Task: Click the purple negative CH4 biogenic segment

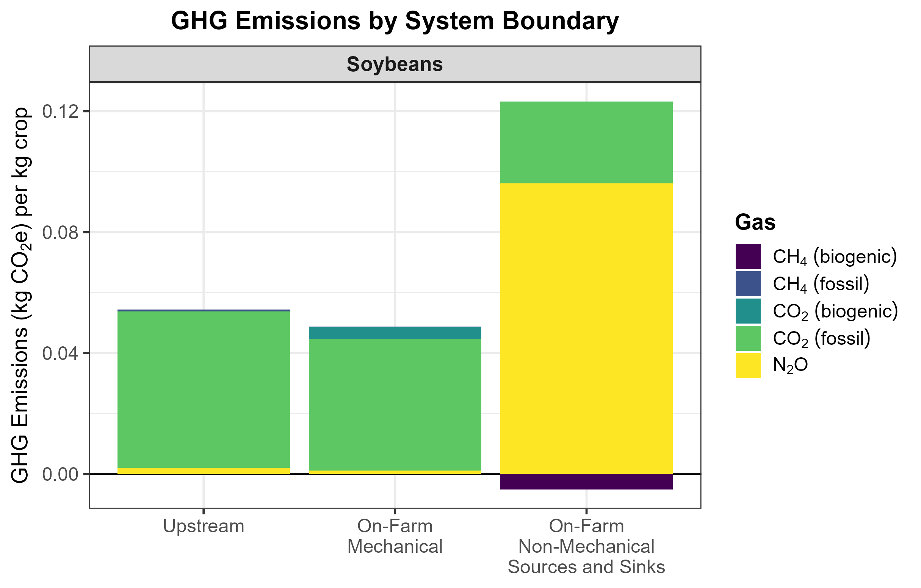Action: click(x=586, y=481)
